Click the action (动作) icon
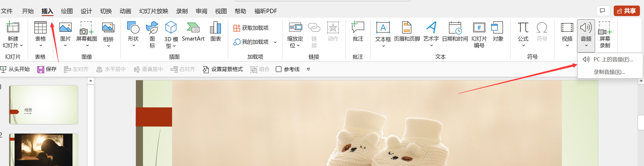This screenshot has width=644, height=166. point(333,32)
